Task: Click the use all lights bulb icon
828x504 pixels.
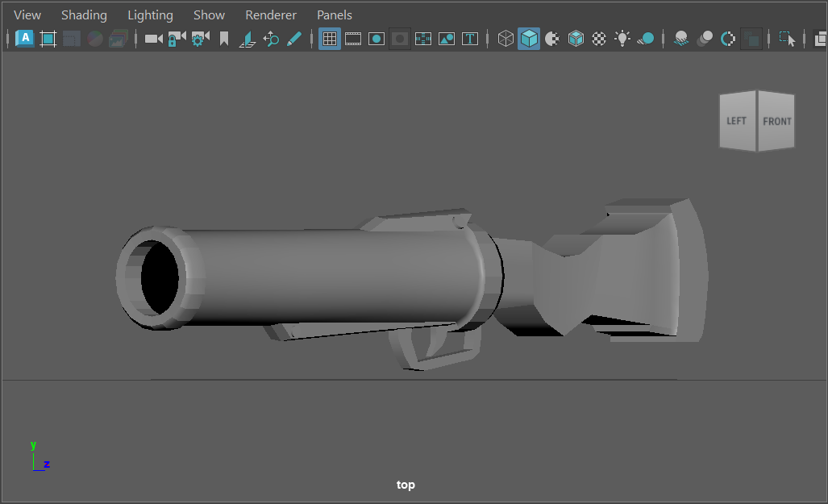Action: coord(622,39)
